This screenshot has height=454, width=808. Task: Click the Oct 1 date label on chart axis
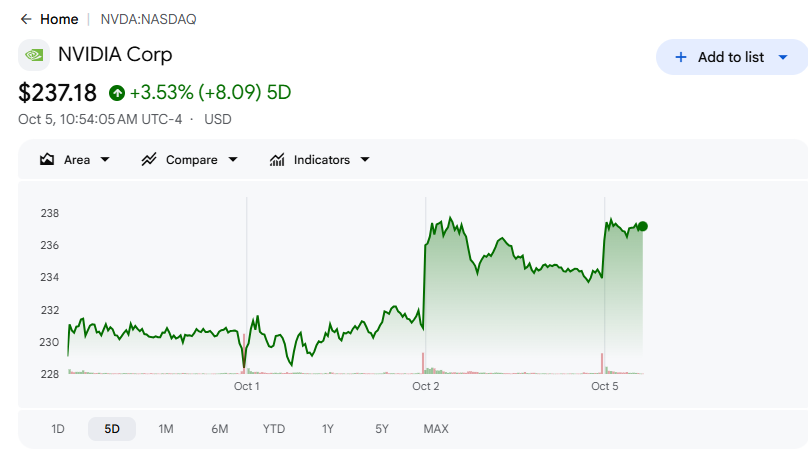pyautogui.click(x=247, y=386)
